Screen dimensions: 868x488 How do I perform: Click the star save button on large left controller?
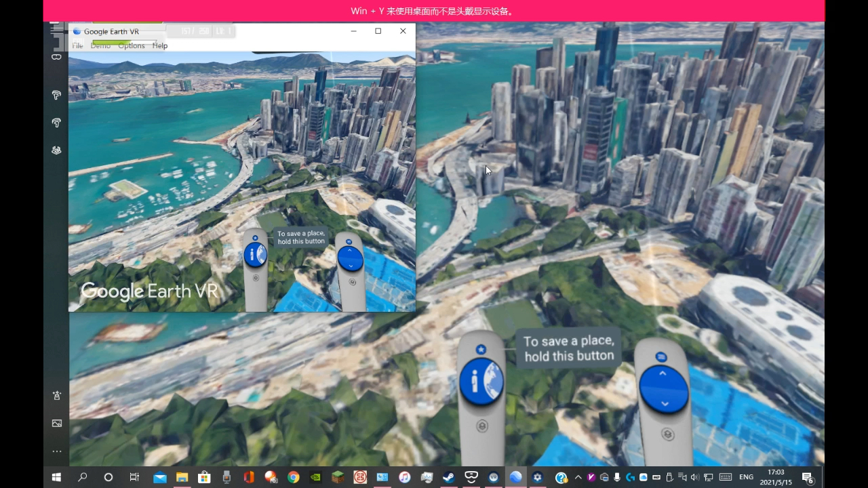coord(481,350)
